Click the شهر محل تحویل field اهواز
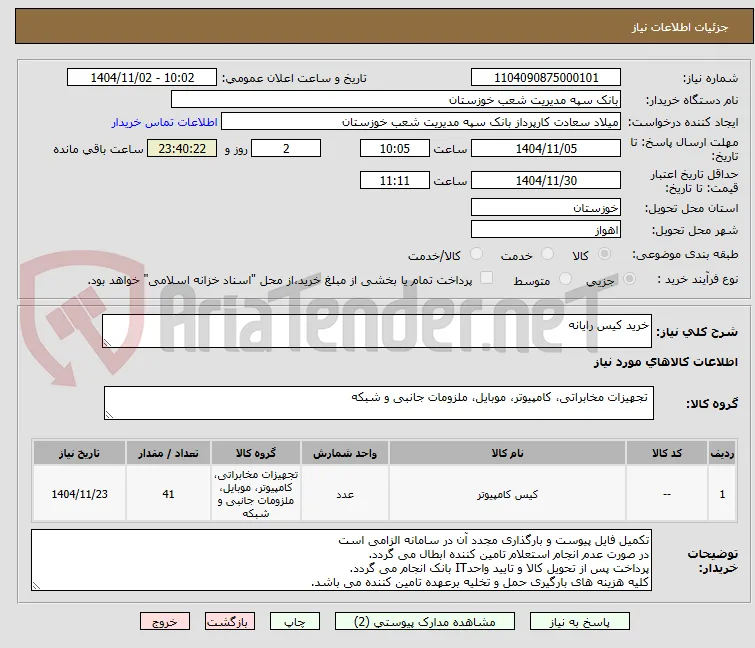The width and height of the screenshot is (755, 648). click(x=546, y=230)
